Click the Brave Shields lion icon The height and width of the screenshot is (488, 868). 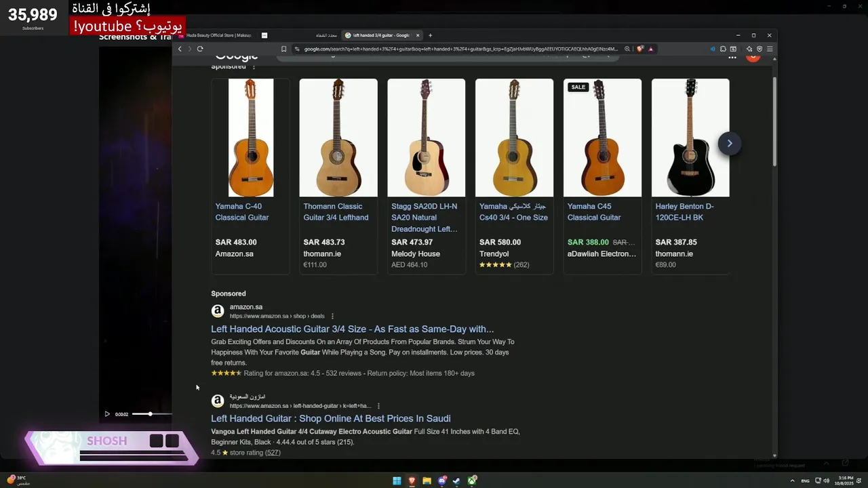639,49
